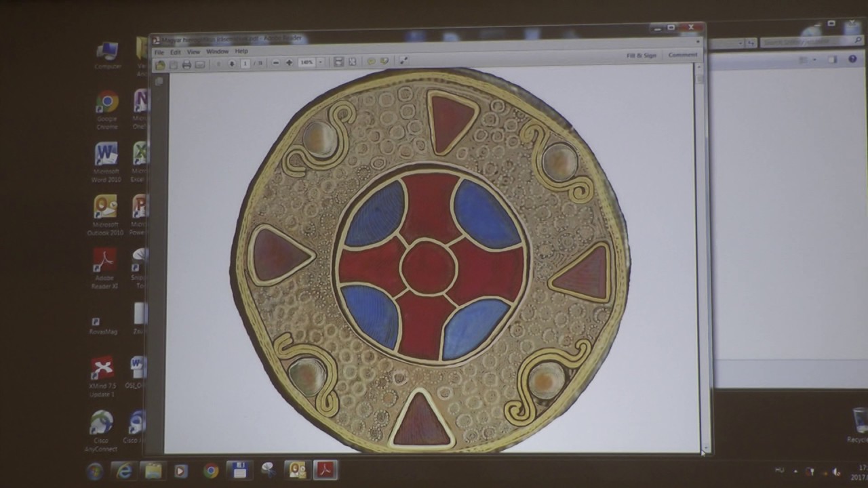Open Adobe Reader XI desktop shortcut
Image resolution: width=868 pixels, height=488 pixels.
pyautogui.click(x=104, y=268)
